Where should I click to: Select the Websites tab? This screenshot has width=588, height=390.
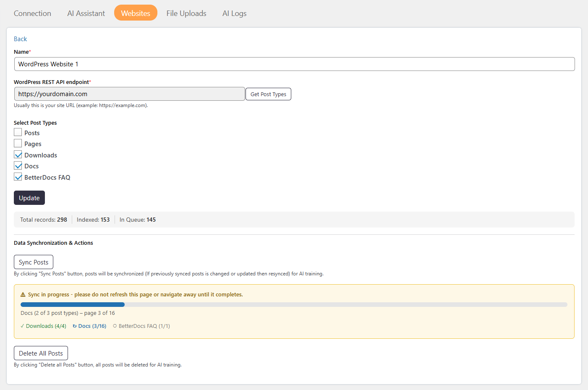tap(136, 13)
